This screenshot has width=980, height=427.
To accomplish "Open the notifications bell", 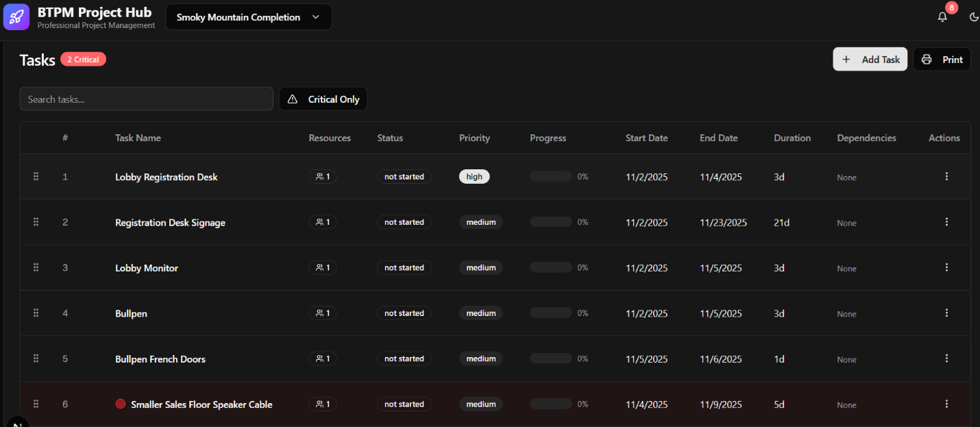I will coord(942,17).
